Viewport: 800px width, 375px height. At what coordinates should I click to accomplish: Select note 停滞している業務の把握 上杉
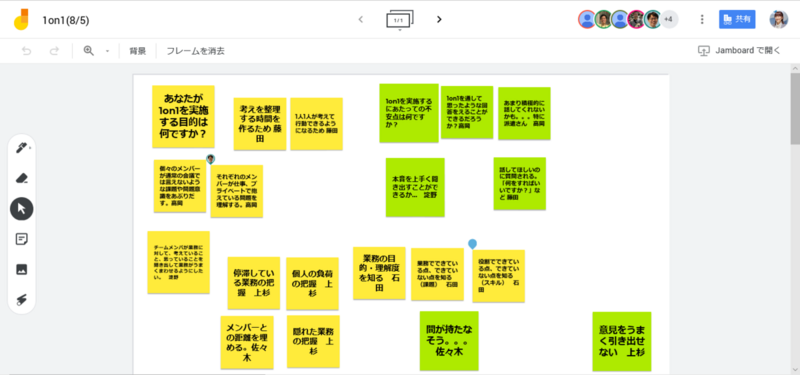point(254,283)
